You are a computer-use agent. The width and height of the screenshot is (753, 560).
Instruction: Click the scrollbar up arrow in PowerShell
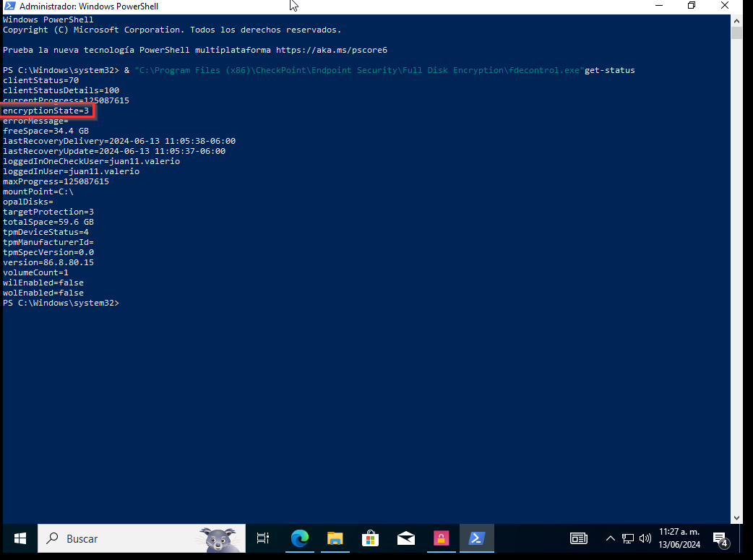[x=736, y=21]
